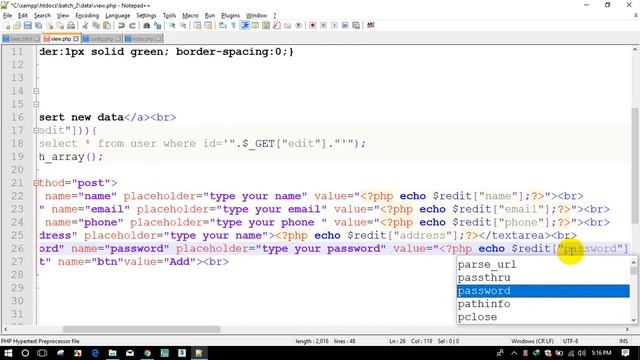Viewport: 640px width, 360px height.
Task: Close the view.php tab with its X
Action: 76,39
